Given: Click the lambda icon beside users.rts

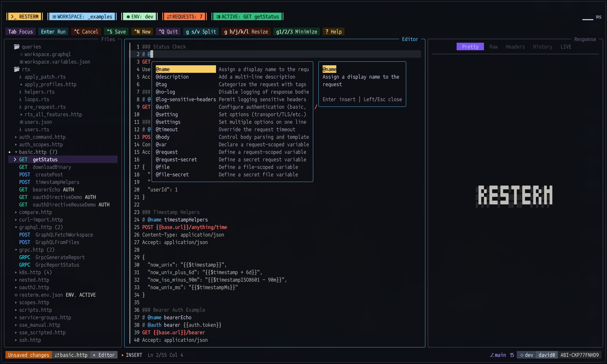Looking at the screenshot, I should 20,130.
